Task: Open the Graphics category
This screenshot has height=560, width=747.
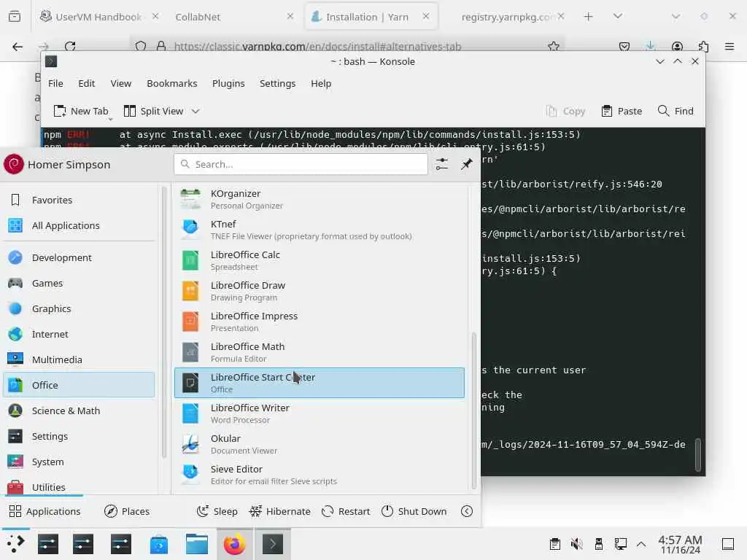Action: point(79,308)
